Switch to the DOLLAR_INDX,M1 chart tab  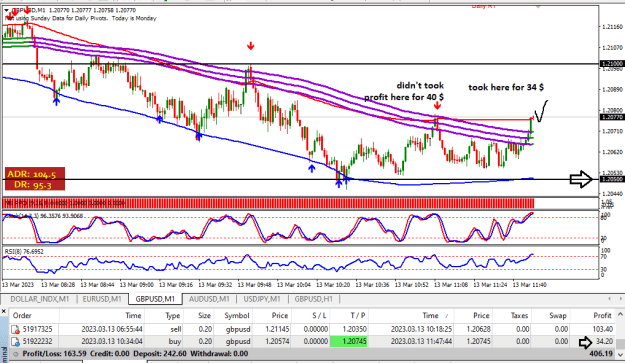click(39, 299)
